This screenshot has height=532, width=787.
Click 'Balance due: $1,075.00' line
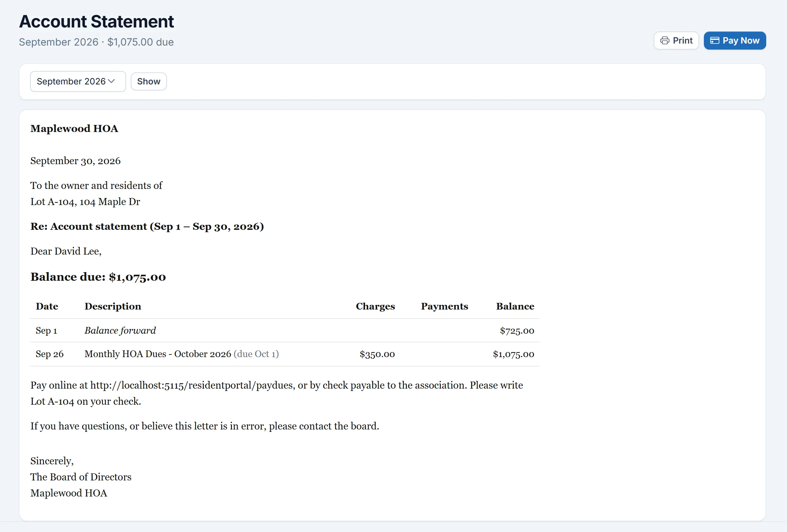(98, 277)
